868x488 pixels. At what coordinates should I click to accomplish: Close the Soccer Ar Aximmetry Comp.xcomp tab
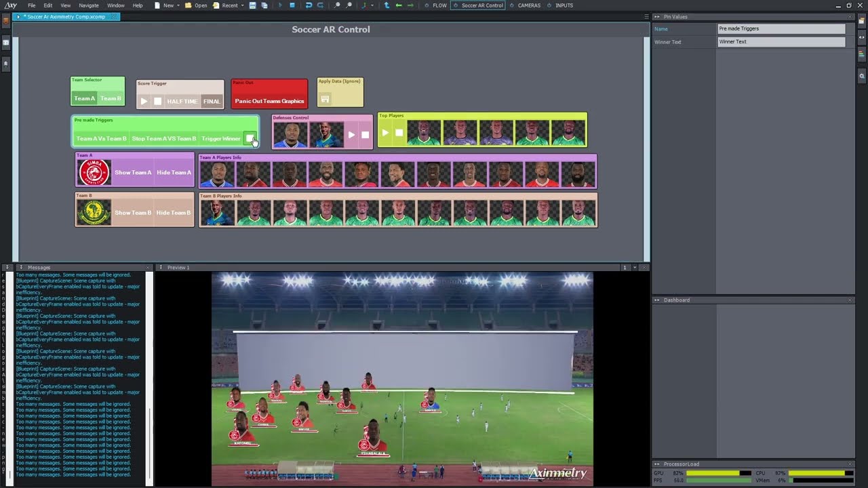click(x=113, y=16)
